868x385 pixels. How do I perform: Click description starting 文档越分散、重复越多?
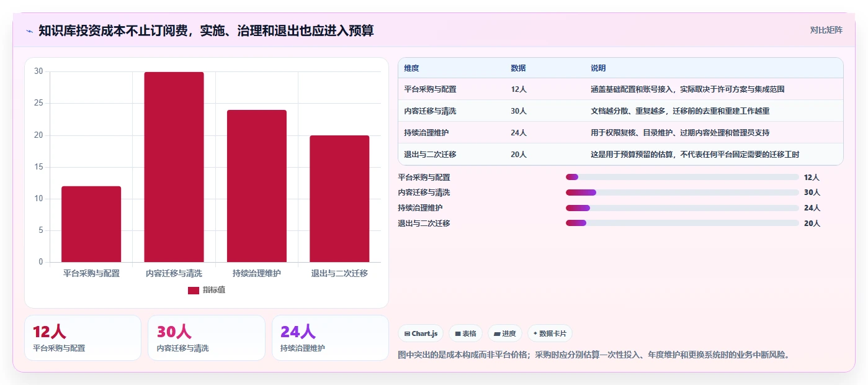coord(680,111)
